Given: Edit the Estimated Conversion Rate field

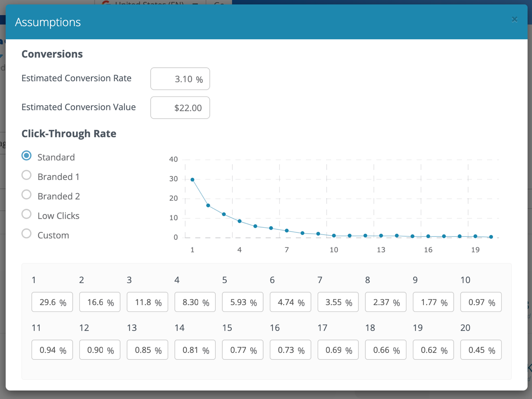Looking at the screenshot, I should pos(180,79).
